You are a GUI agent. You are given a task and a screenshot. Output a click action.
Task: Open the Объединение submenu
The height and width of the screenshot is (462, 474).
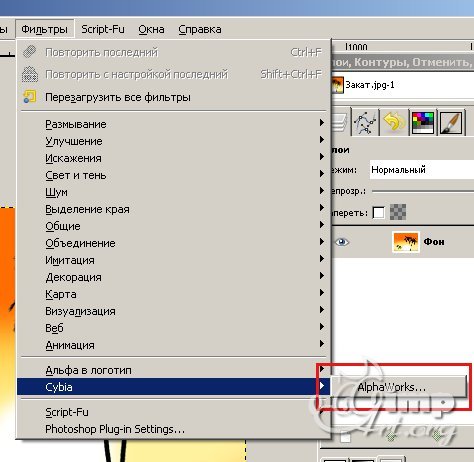[x=173, y=243]
